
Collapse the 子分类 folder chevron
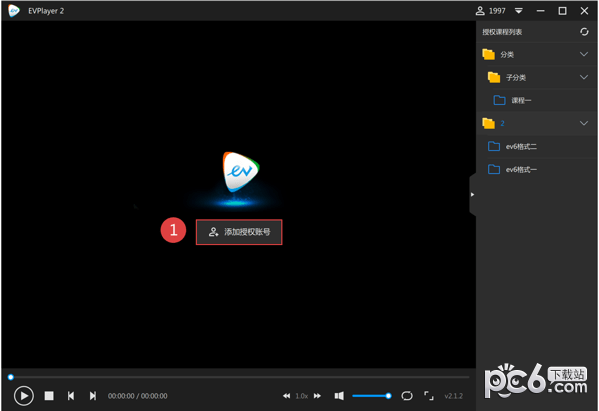tap(584, 77)
